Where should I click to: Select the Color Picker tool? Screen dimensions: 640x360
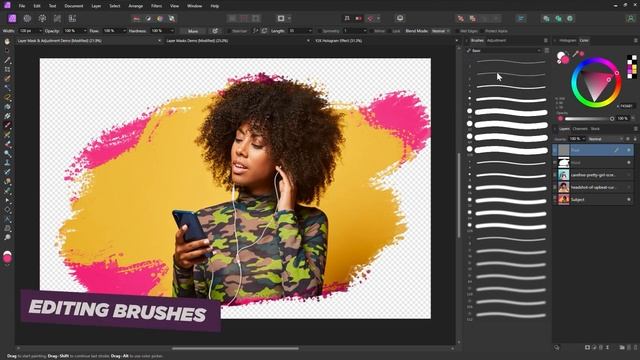(x=7, y=60)
